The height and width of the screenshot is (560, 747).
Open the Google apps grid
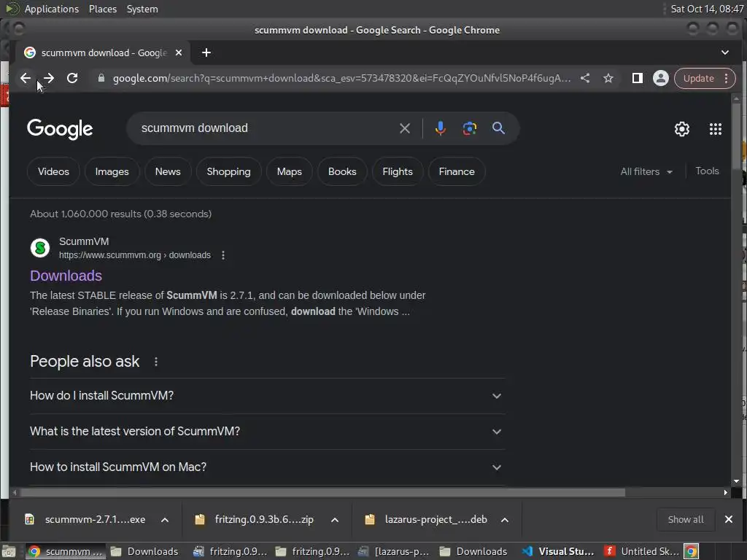click(x=715, y=129)
